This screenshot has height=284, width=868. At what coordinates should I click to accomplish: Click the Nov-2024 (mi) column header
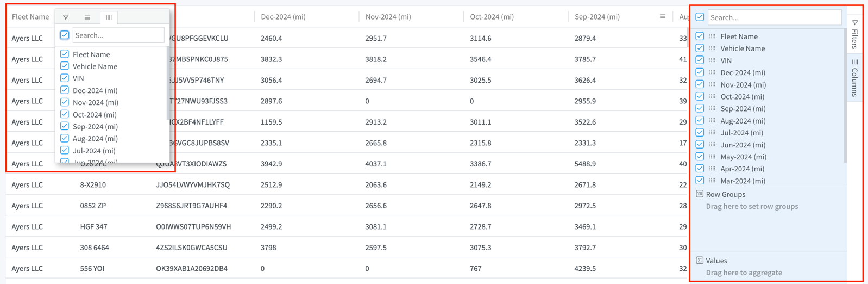click(x=388, y=17)
